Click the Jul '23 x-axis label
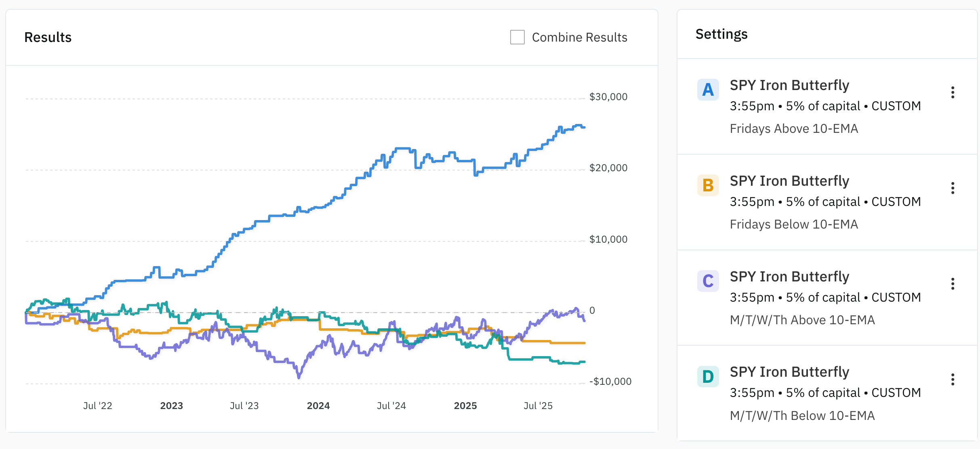Viewport: 980px width, 449px height. (x=244, y=406)
